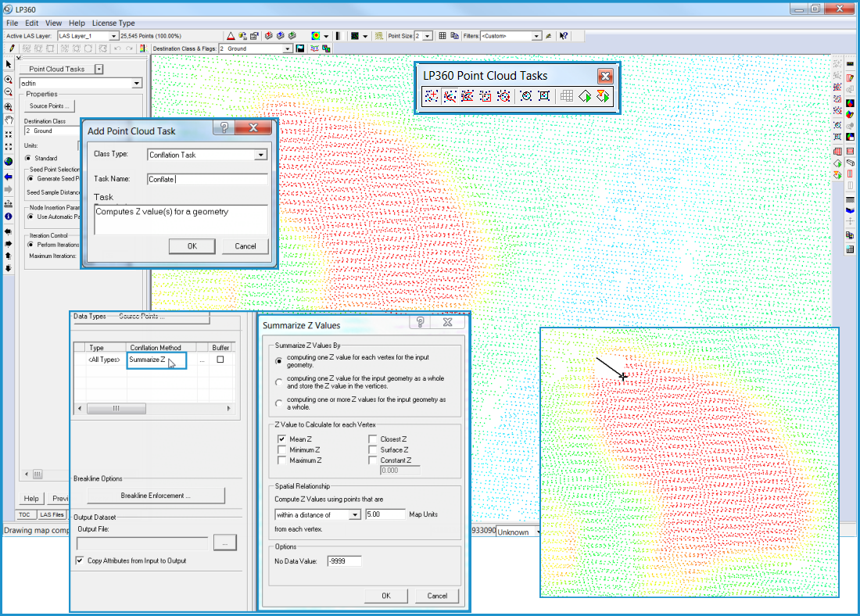Viewport: 860px width, 616px height.
Task: Click the black-white contrast bar icon
Action: (x=339, y=36)
